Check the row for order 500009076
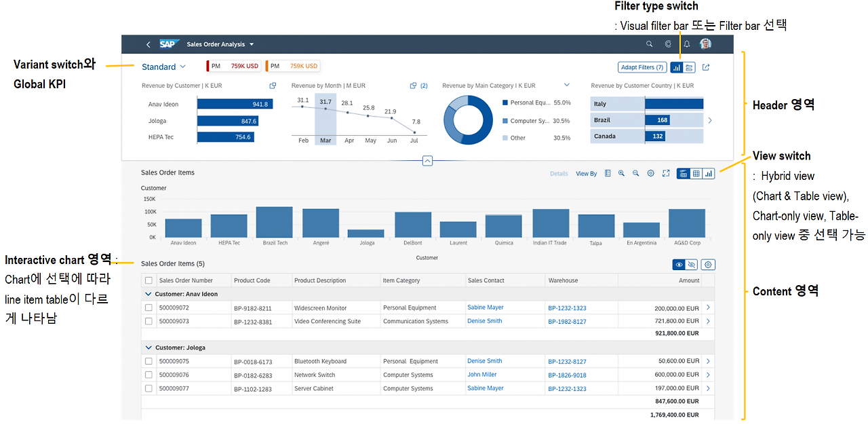Viewport: 868px width, 429px height. click(x=149, y=375)
